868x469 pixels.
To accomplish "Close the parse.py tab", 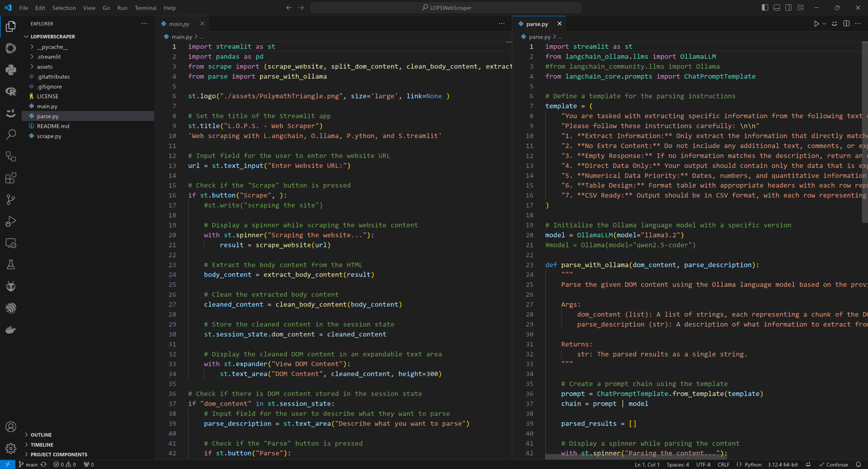I will point(559,24).
